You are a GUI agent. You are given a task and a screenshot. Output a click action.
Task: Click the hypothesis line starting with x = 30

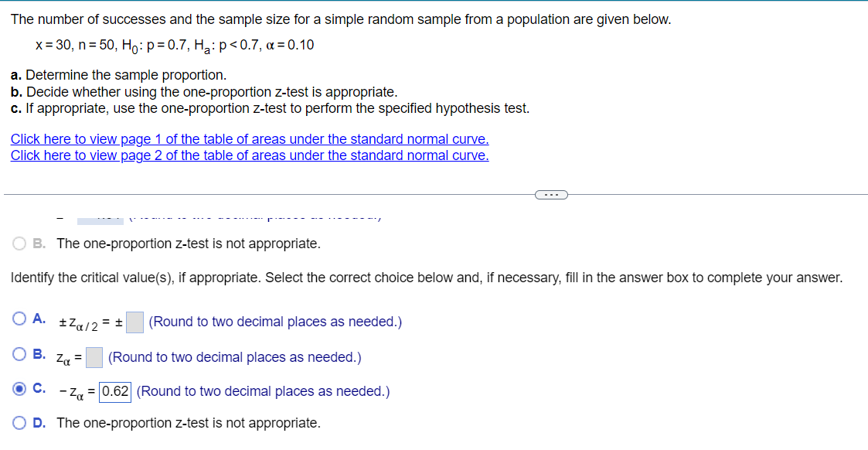pyautogui.click(x=175, y=46)
